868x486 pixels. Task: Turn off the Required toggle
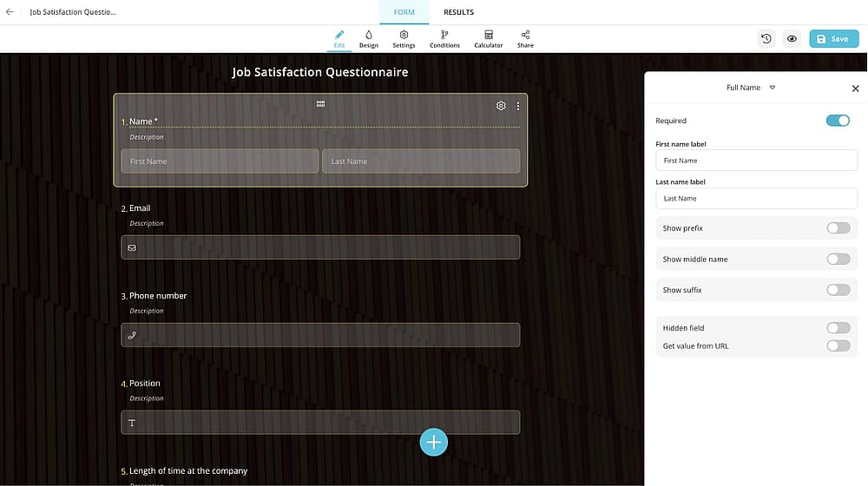(x=838, y=121)
